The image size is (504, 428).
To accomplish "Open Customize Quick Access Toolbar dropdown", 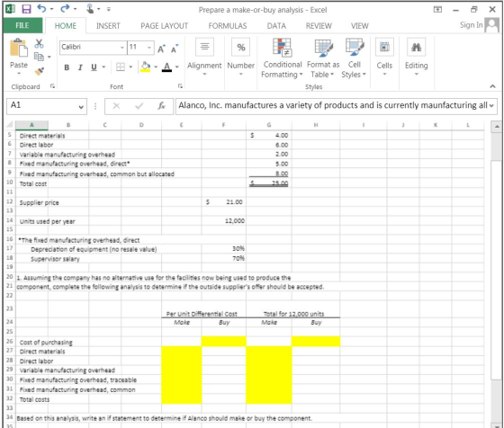I will click(x=109, y=9).
